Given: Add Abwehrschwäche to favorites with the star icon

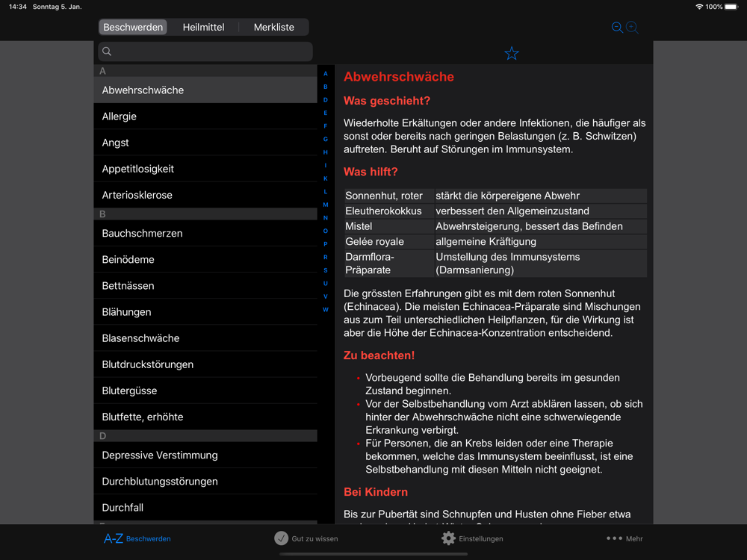Looking at the screenshot, I should click(x=512, y=53).
